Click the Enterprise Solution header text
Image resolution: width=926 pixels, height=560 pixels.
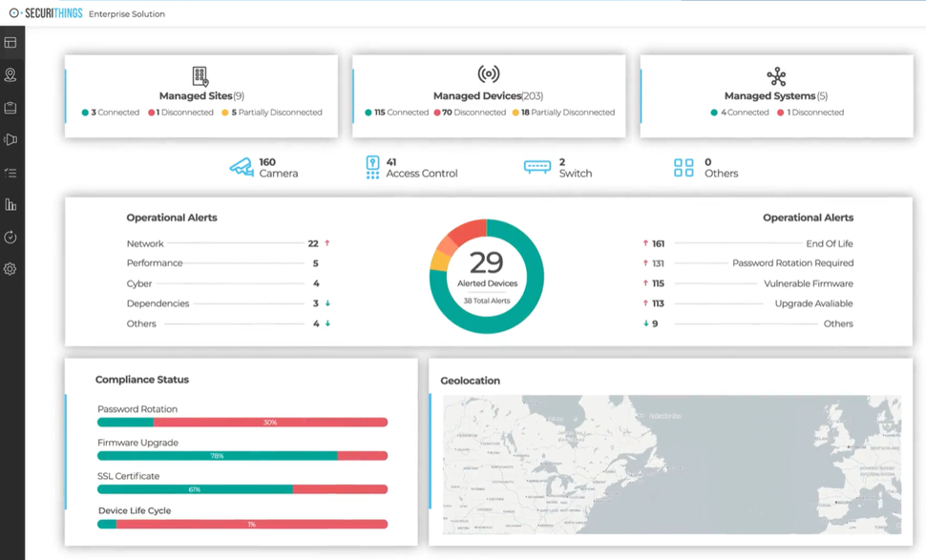[127, 13]
